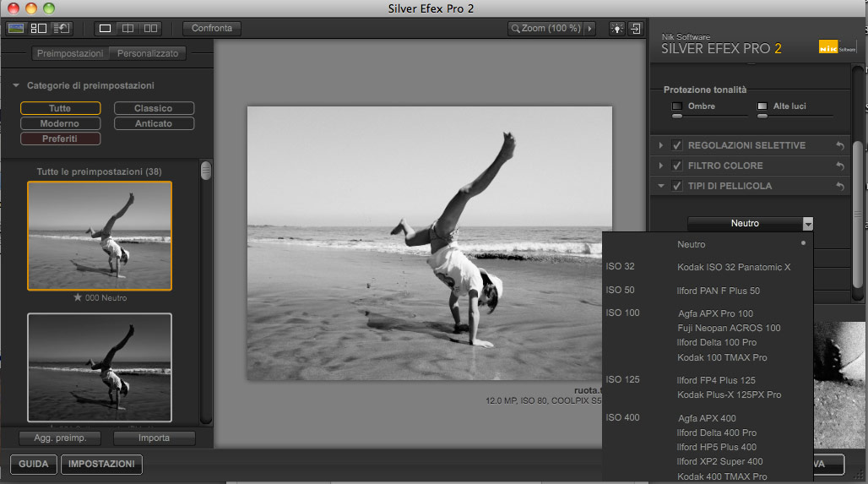The image size is (868, 484).
Task: Open the Neutro film type dropdown arrow
Action: [808, 224]
